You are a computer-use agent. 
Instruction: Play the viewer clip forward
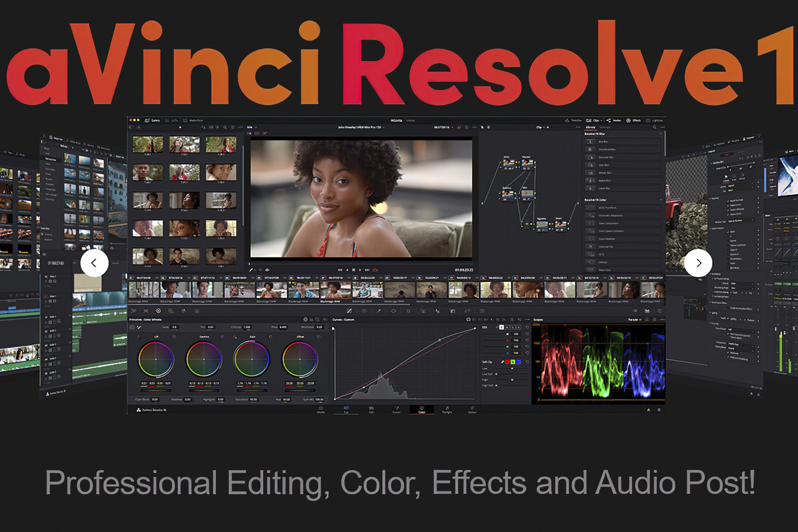[360, 270]
